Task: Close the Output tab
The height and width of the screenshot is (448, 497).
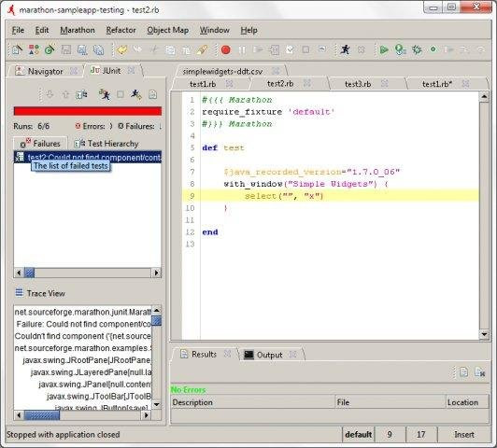Action: click(293, 355)
